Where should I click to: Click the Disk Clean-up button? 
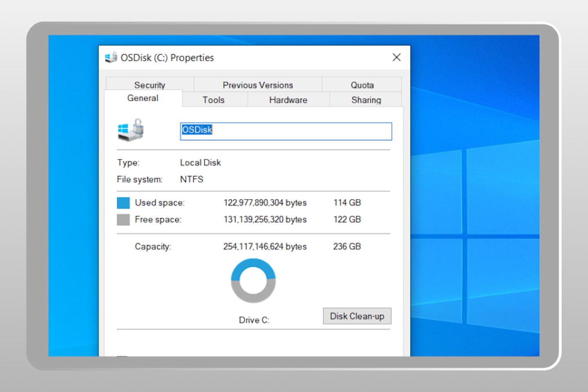point(357,316)
